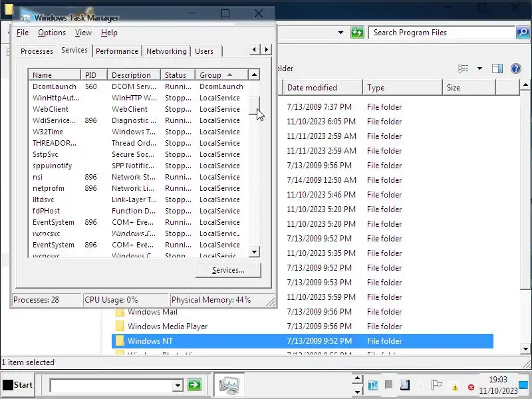The width and height of the screenshot is (532, 399).
Task: Click services list scroll down arrow
Action: tap(254, 252)
